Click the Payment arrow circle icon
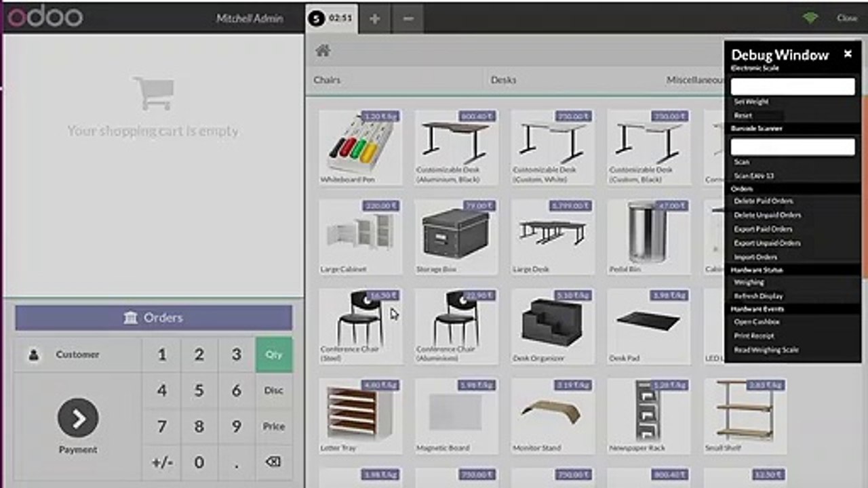This screenshot has width=868, height=488. click(x=78, y=418)
